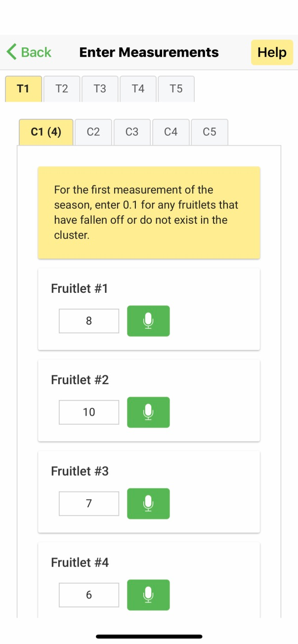Open the C2 cluster tab

click(93, 132)
